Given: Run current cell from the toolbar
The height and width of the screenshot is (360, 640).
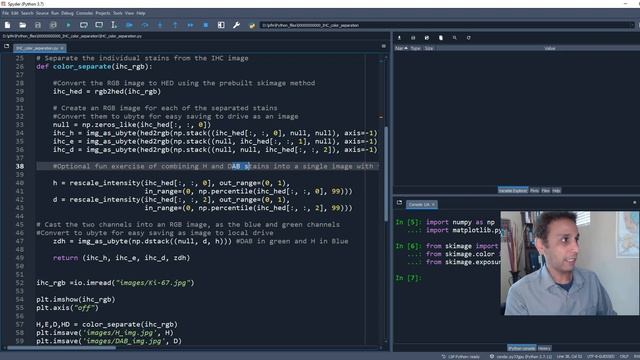Looking at the screenshot, I should point(84,25).
